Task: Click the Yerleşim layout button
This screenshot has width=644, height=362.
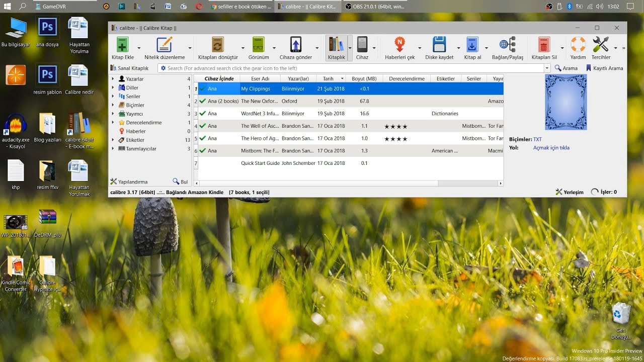Action: 570,192
